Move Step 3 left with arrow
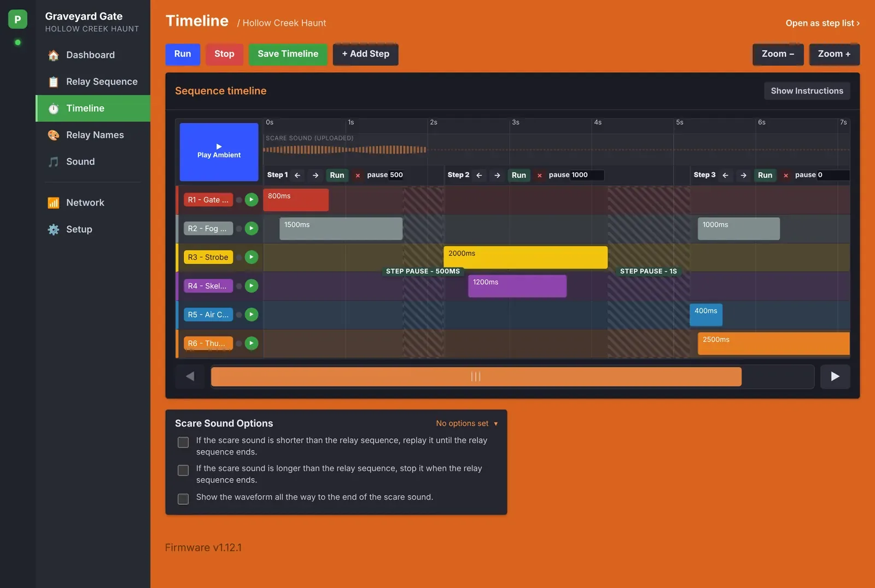 725,175
